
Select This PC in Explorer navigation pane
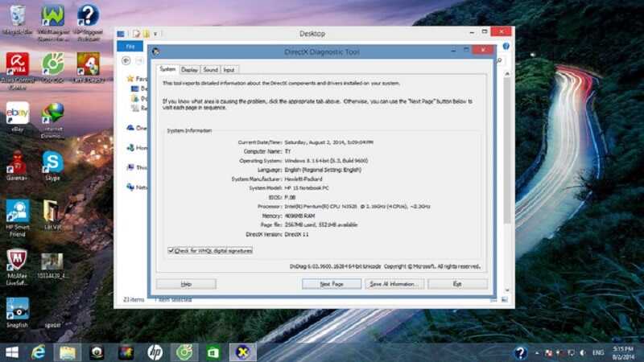pyautogui.click(x=137, y=167)
